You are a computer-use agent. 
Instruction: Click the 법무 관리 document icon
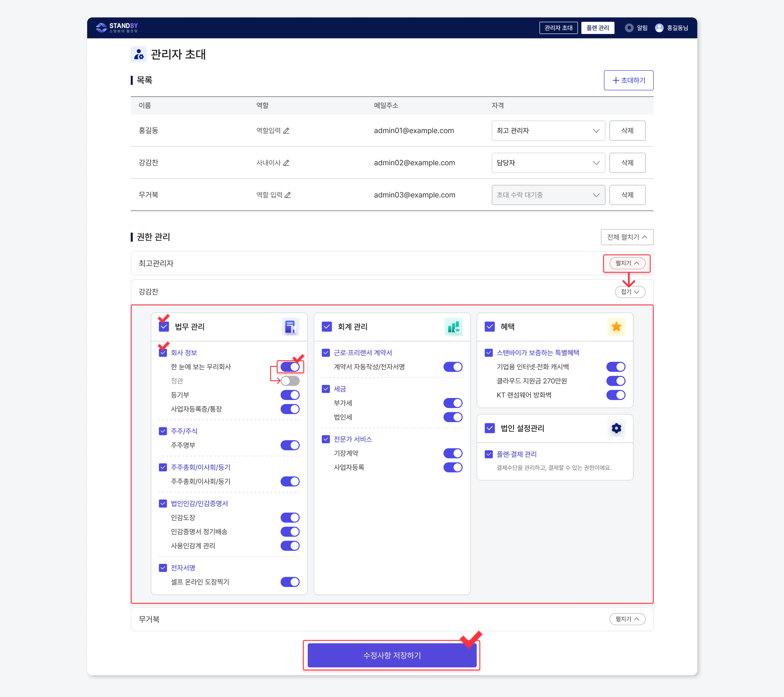[290, 327]
